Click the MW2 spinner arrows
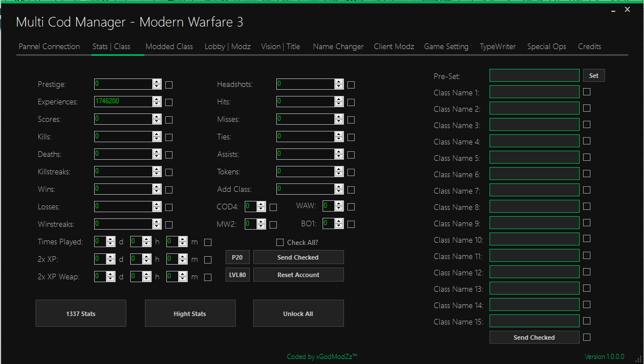This screenshot has height=364, width=644. click(x=261, y=224)
